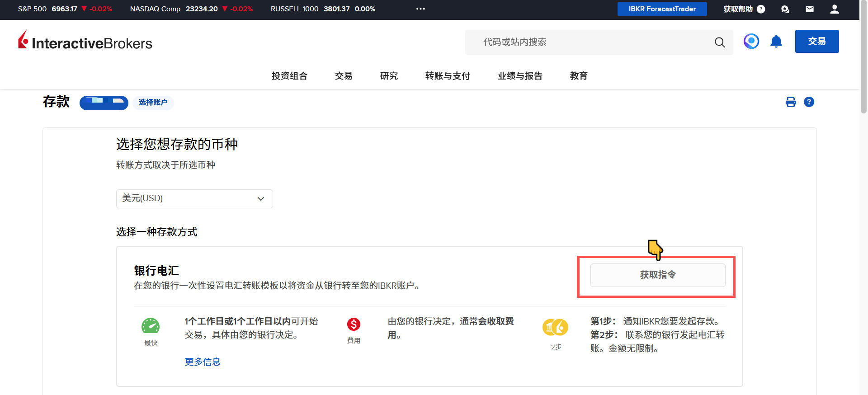Open the 获取帮助 help menu
The width and height of the screenshot is (868, 395).
744,9
